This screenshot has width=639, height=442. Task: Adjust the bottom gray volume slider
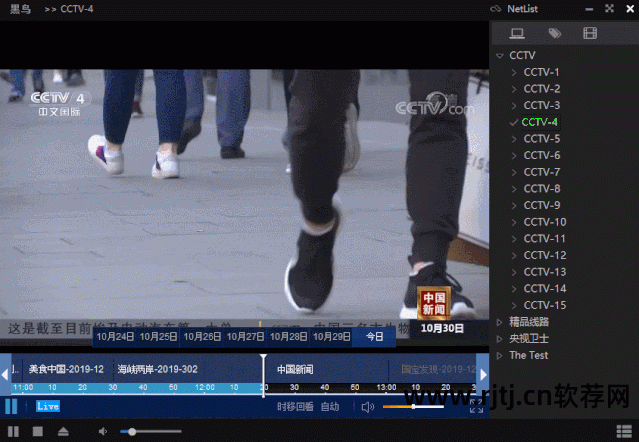(151, 431)
